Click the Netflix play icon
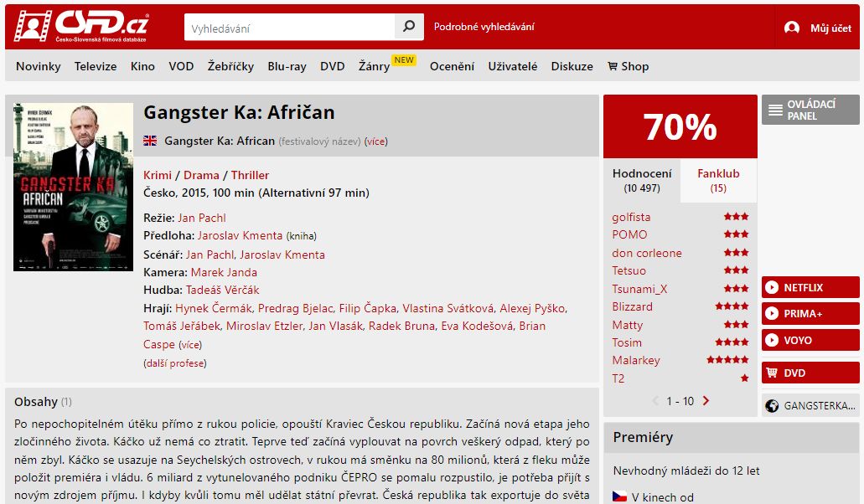The width and height of the screenshot is (864, 504). [772, 287]
